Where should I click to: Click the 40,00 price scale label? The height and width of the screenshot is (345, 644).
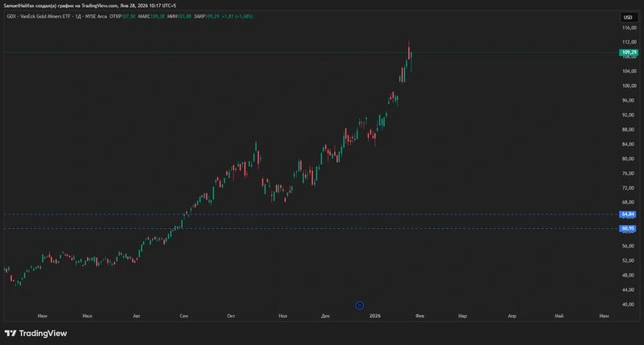coord(629,304)
